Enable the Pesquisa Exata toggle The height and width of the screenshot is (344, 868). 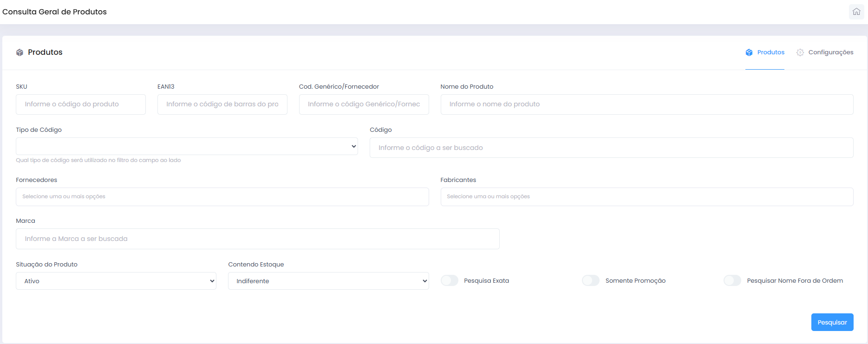click(449, 280)
